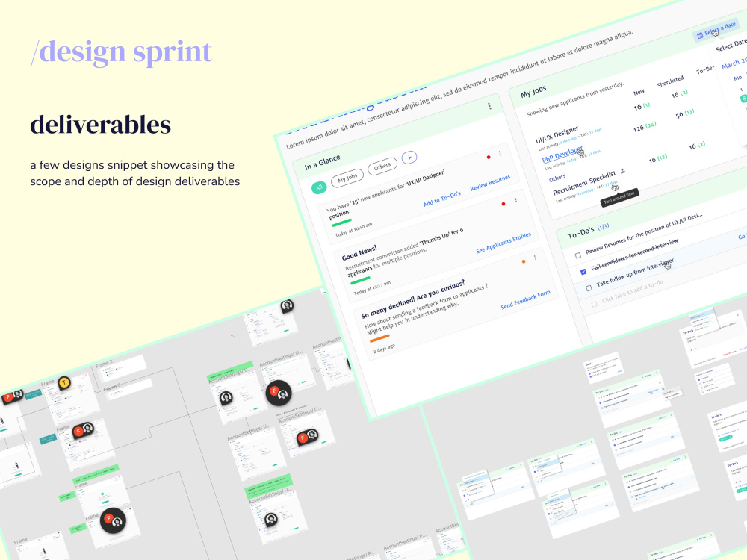Switch to the 'My Jobs' filter pill
The image size is (747, 560).
click(x=347, y=178)
